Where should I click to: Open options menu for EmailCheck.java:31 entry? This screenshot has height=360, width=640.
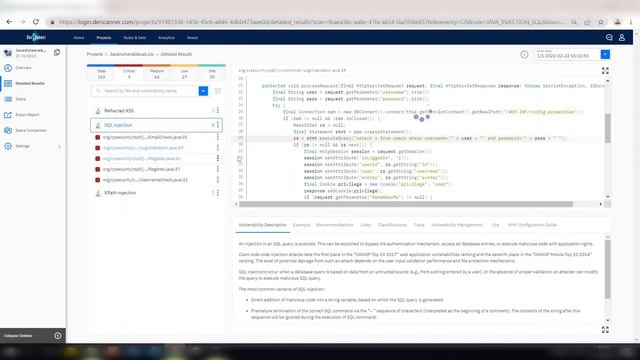[x=218, y=137]
